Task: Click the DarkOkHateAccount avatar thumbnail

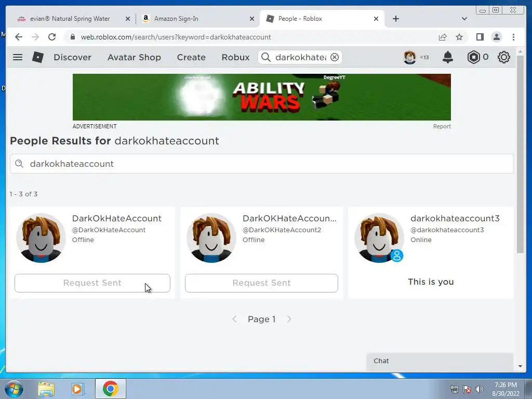Action: pos(41,238)
